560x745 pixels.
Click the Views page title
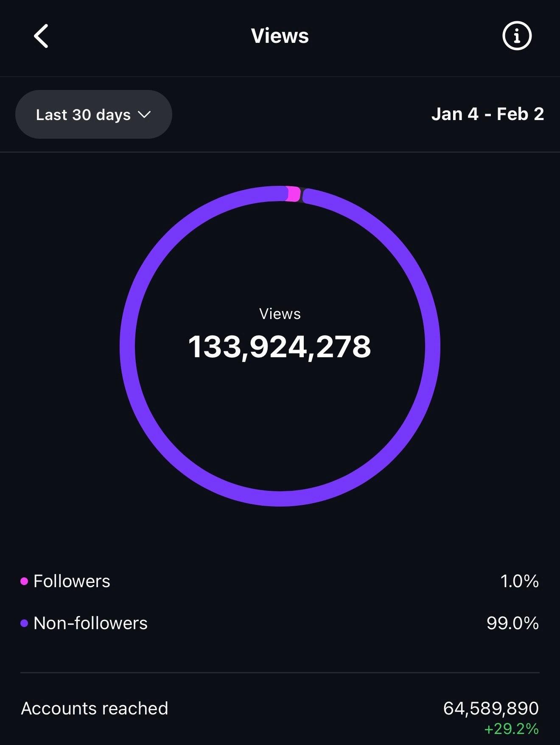[280, 36]
